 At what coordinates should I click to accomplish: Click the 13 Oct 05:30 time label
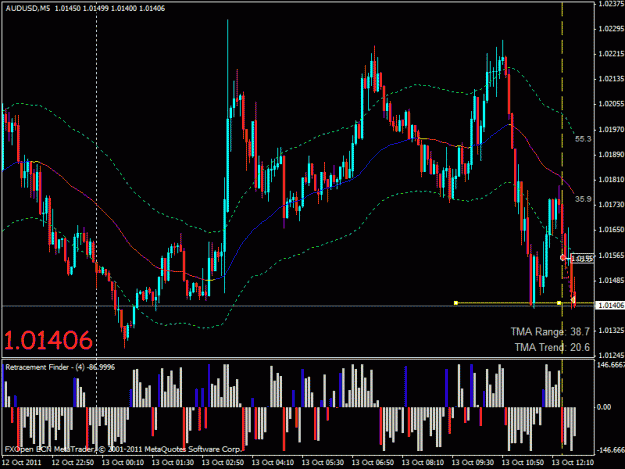click(x=323, y=463)
